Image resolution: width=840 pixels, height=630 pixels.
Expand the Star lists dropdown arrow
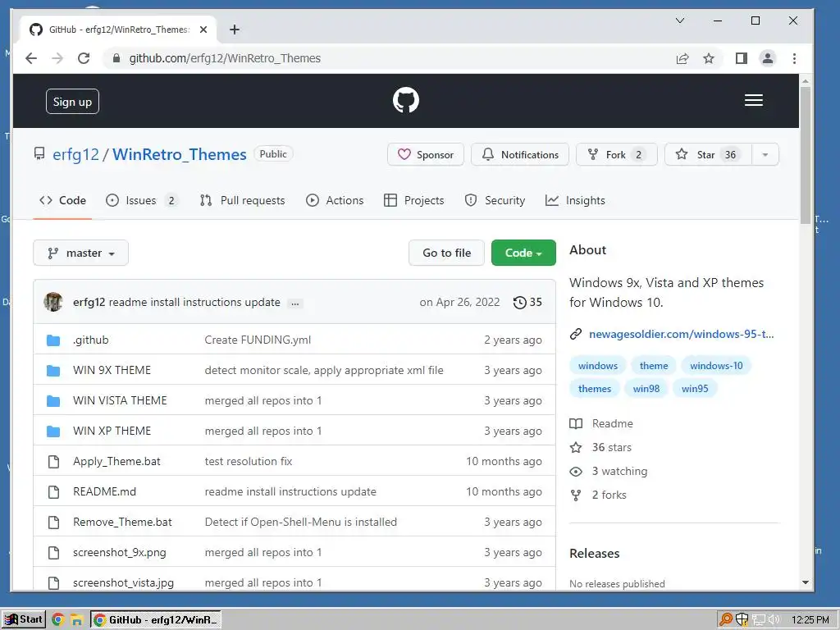click(x=765, y=155)
